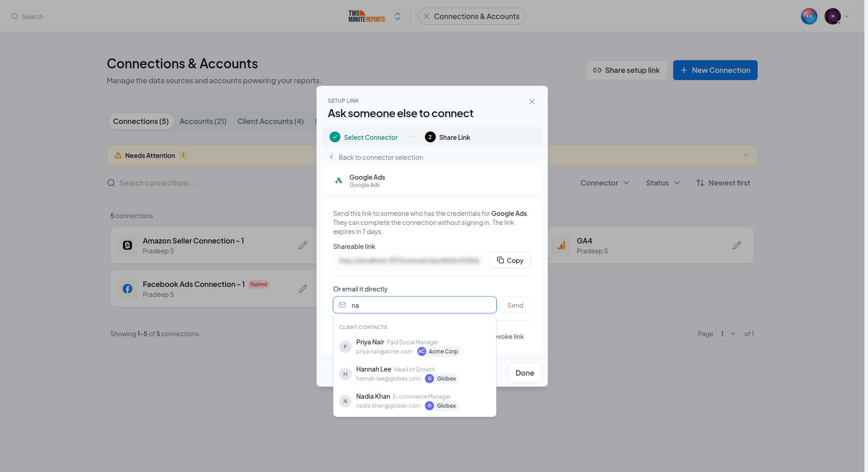Switch to the Client Accounts (4) tab

[270, 121]
